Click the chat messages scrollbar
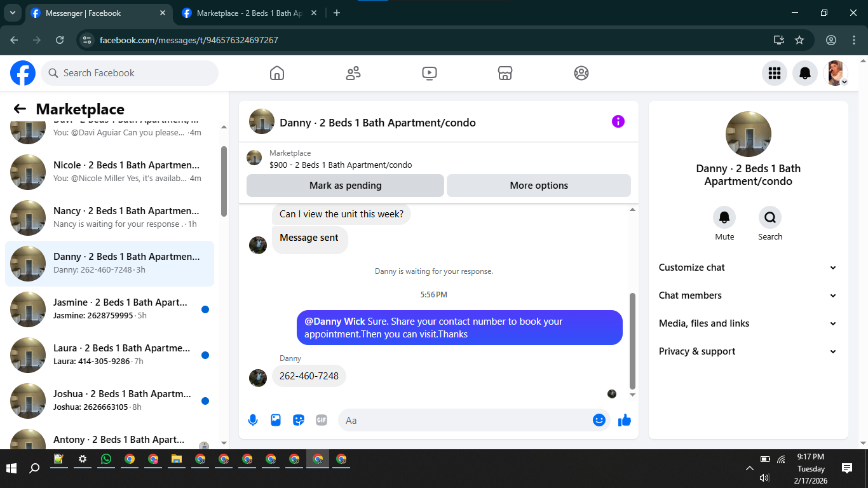Image resolution: width=868 pixels, height=488 pixels. point(632,341)
